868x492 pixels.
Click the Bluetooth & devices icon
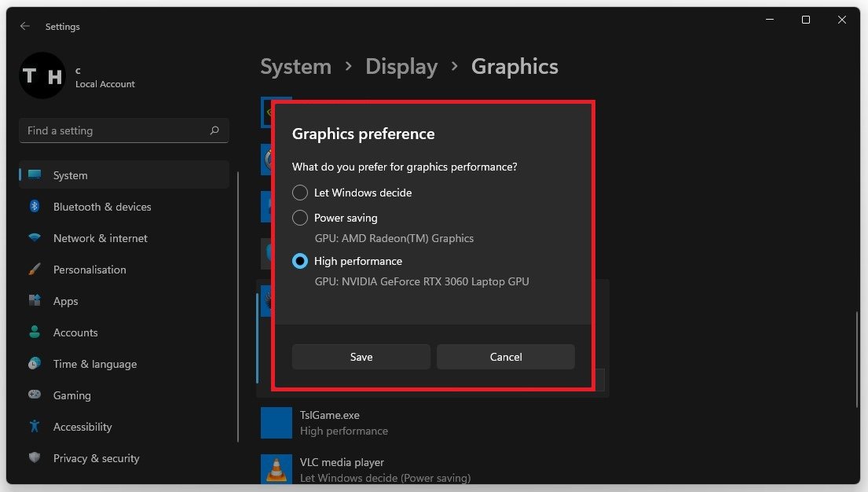pos(35,207)
